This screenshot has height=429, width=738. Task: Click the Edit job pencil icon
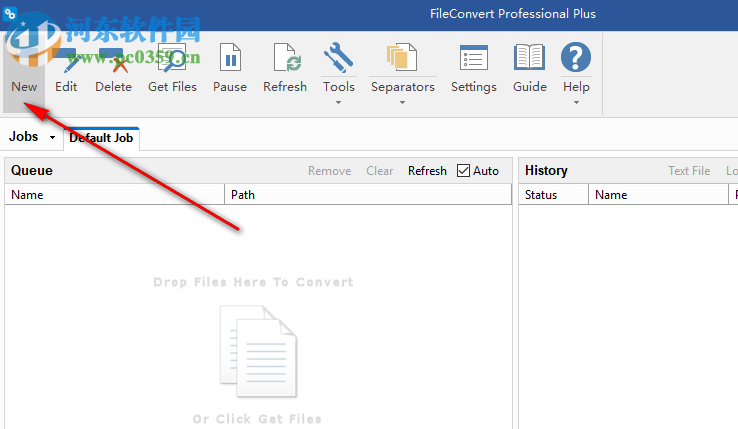point(66,59)
